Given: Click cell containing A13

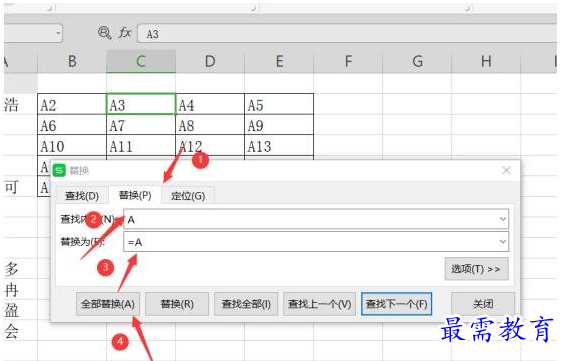Looking at the screenshot, I should click(x=279, y=146).
